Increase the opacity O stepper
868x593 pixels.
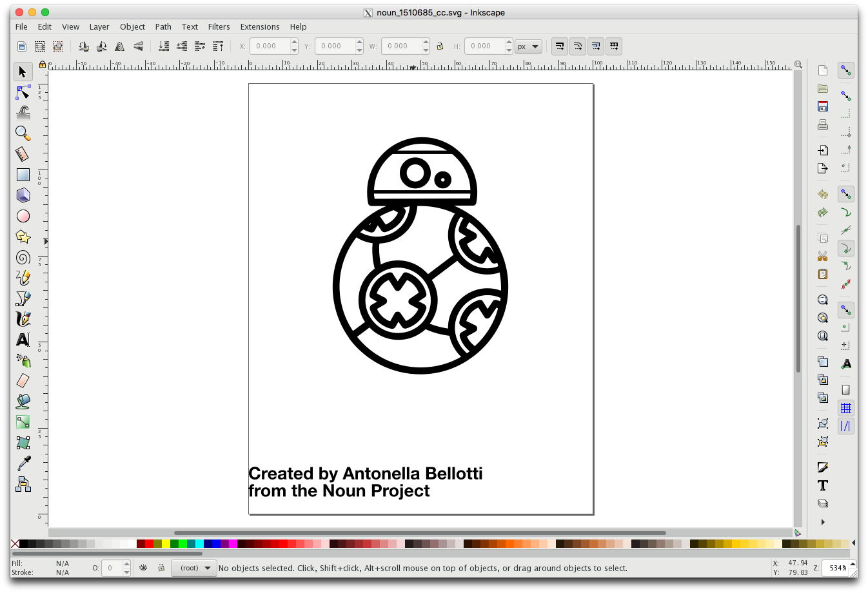(x=126, y=565)
